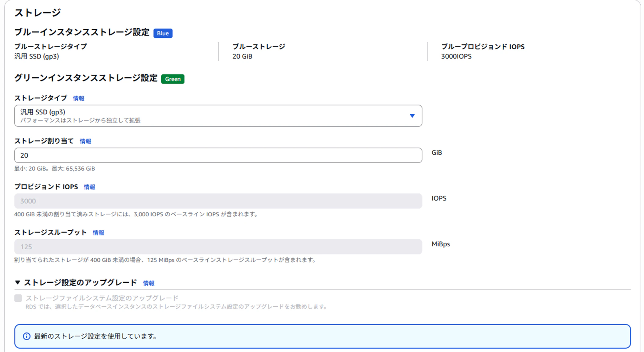Viewport: 644px width, 352px height.
Task: Open the 情報 link beside ストレージスループット
Action: [98, 233]
